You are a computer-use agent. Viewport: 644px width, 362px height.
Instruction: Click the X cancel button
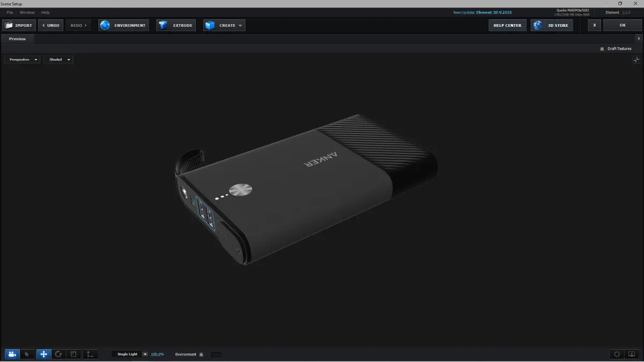[x=594, y=25]
